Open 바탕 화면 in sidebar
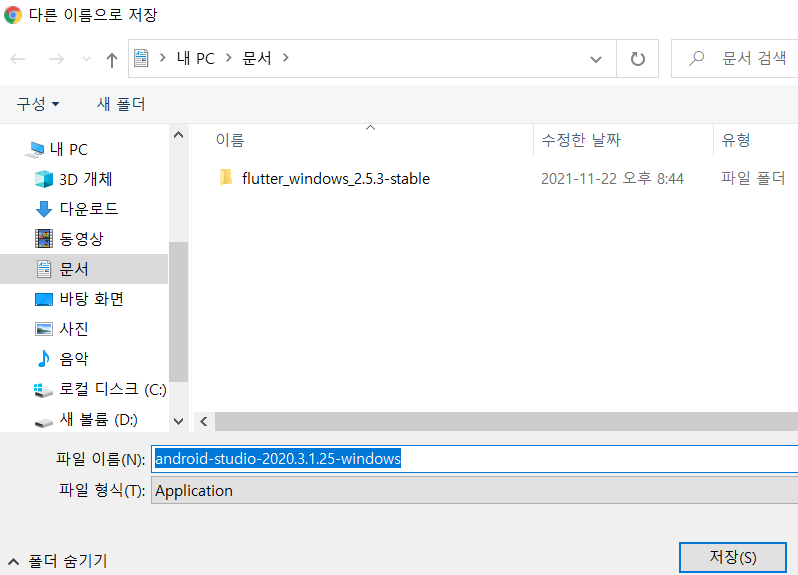 pyautogui.click(x=92, y=299)
